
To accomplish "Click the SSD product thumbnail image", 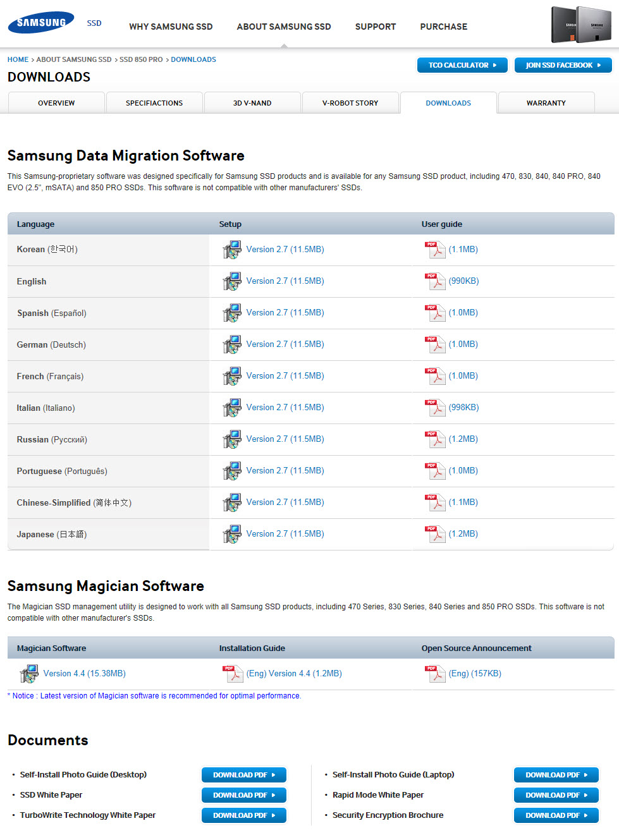I will click(581, 25).
